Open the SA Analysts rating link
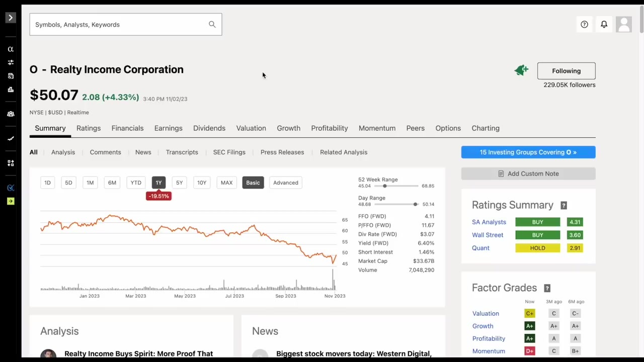The width and height of the screenshot is (644, 362). tap(489, 222)
